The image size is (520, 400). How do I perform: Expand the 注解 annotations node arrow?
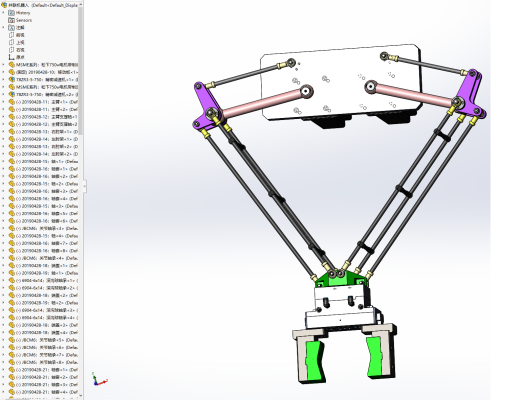pos(4,28)
